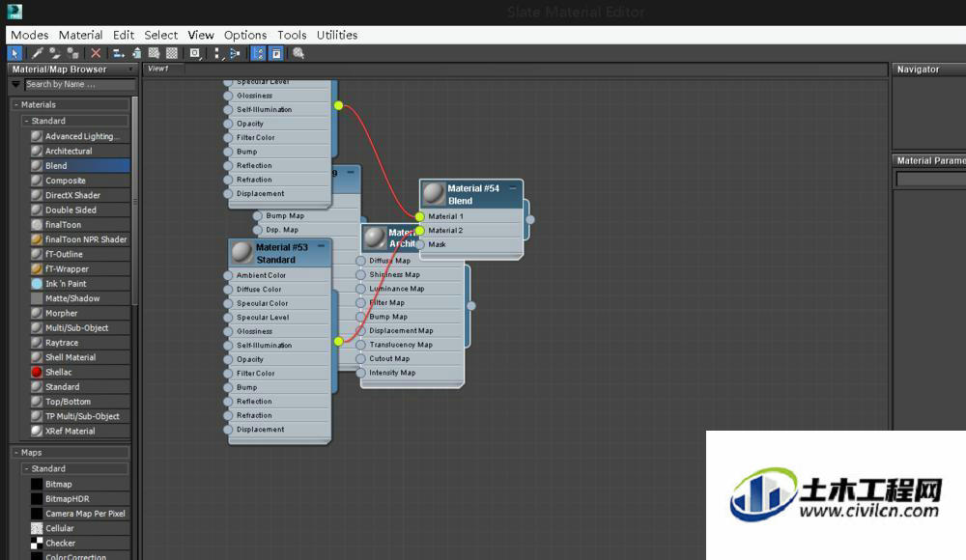Click the Material 1 input socket on Blend
966x560 pixels.
[x=419, y=216]
